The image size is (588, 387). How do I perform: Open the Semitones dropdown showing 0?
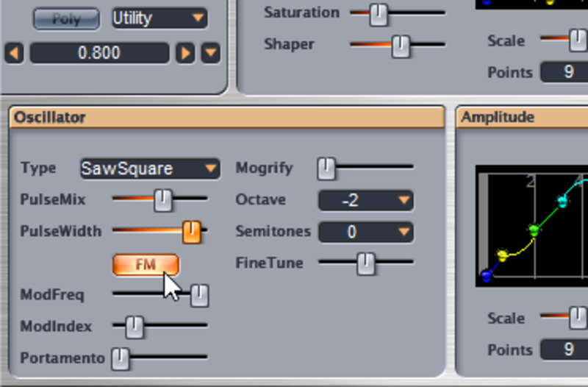(365, 232)
